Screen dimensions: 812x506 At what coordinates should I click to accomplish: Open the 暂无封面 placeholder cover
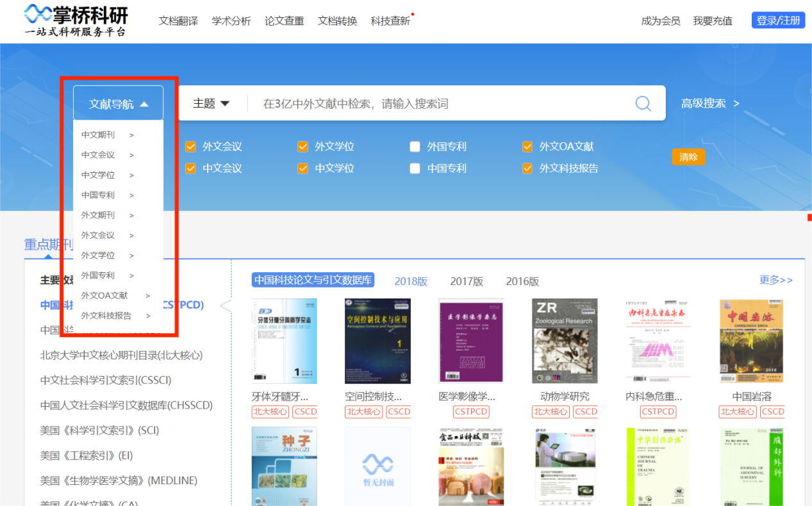377,466
